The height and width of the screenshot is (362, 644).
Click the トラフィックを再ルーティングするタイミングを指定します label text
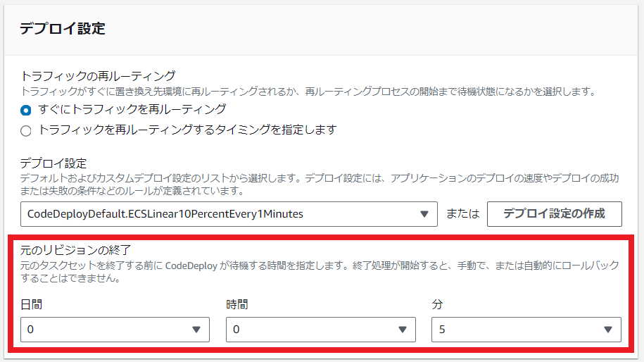tap(187, 130)
